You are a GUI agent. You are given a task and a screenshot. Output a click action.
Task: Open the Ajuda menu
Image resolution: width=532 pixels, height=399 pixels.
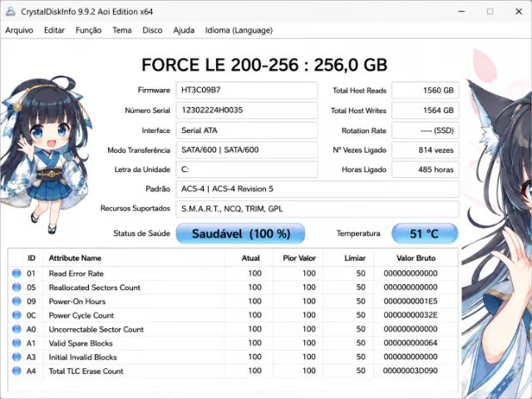[184, 31]
